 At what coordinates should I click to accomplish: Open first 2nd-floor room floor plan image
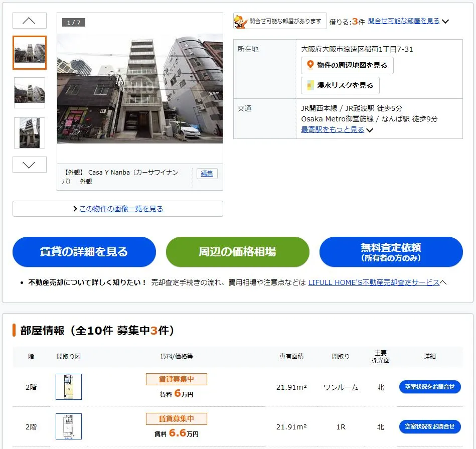[69, 387]
